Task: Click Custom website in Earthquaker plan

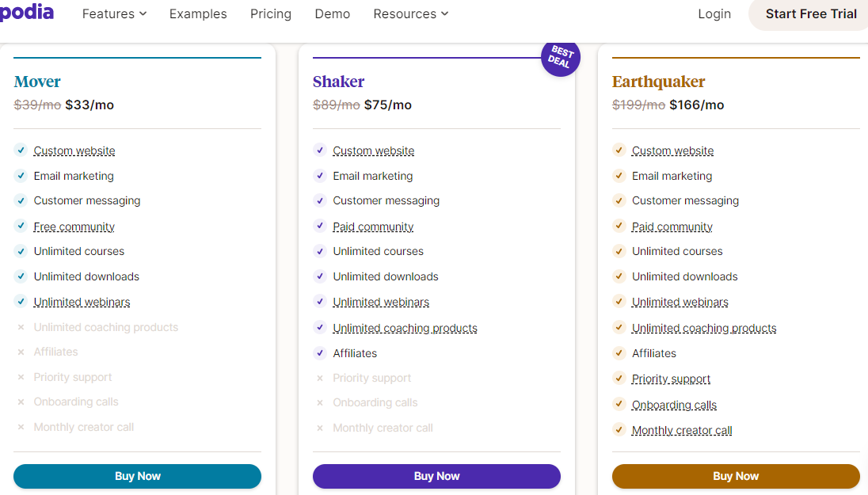Action: coord(672,150)
